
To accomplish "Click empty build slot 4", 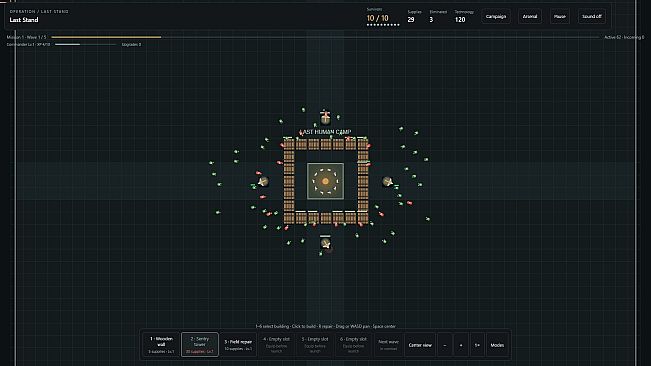I will 277,345.
